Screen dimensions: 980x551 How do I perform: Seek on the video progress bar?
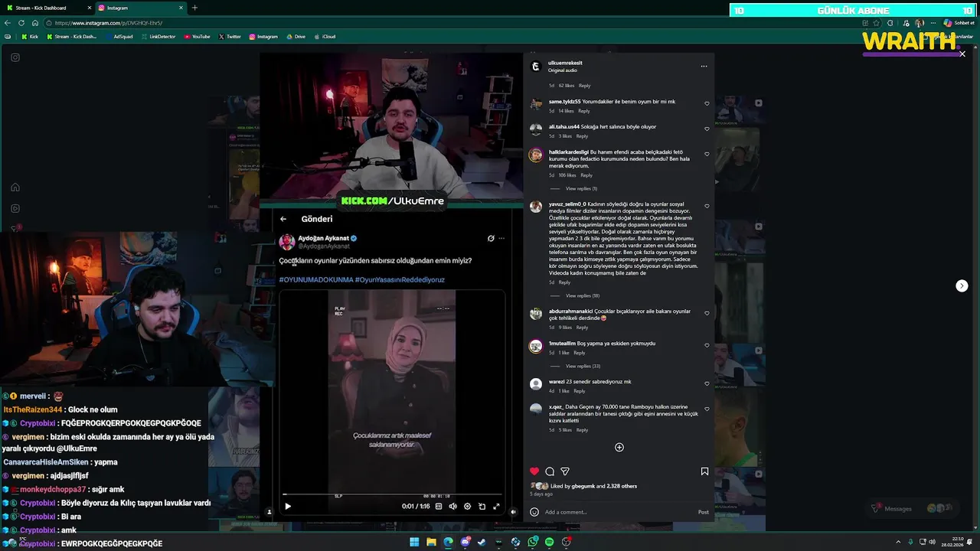pos(391,494)
